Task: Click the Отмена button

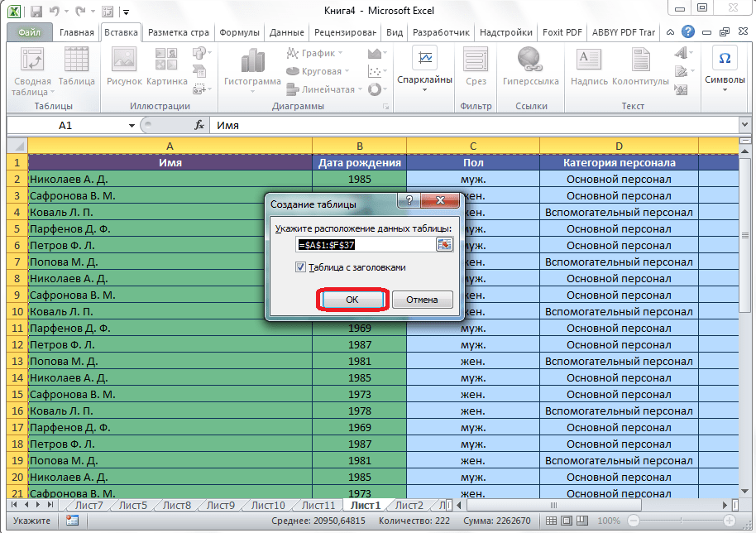Action: [422, 300]
